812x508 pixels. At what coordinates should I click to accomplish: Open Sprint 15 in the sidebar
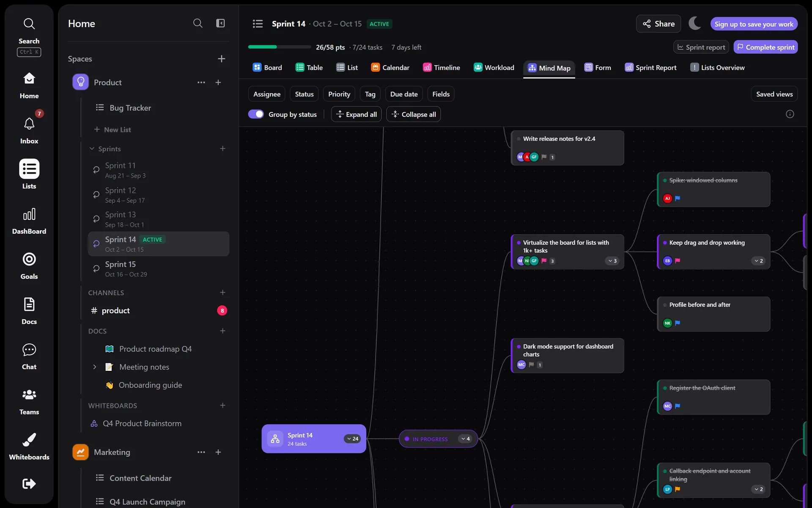tap(159, 268)
